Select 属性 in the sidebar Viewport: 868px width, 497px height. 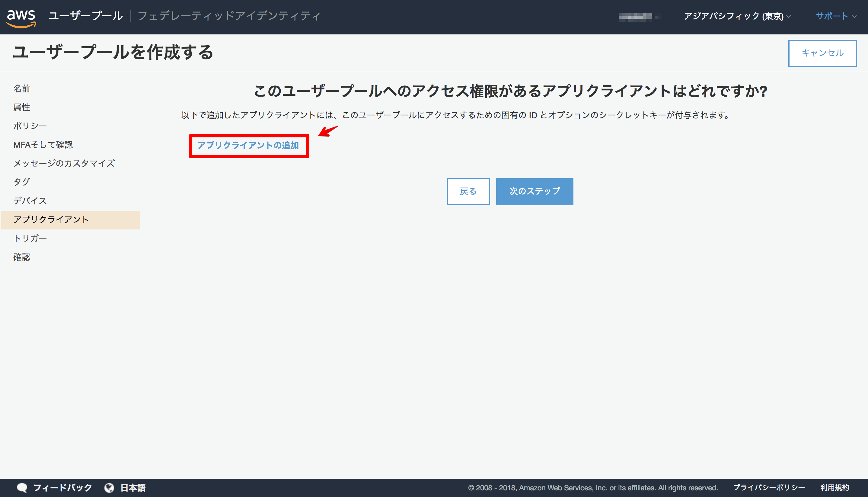[22, 107]
